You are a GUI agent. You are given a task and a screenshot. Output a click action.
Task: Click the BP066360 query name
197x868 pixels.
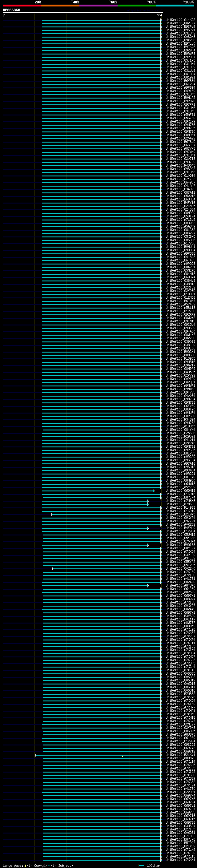pos(11,10)
